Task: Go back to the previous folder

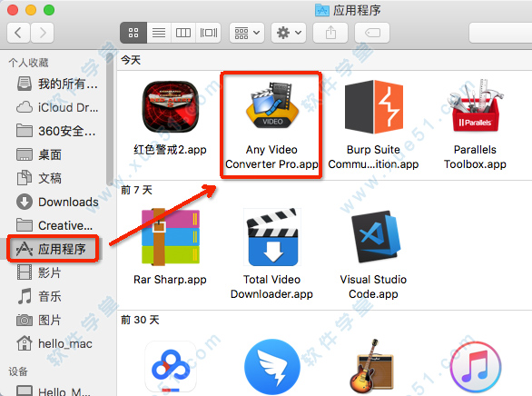Action: tap(18, 33)
